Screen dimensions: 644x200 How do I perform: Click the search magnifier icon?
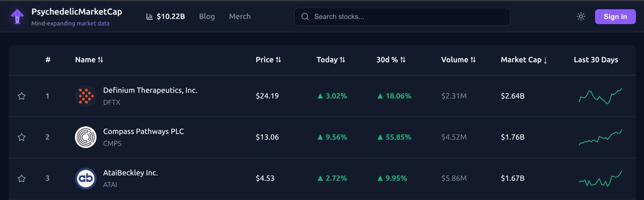tap(305, 17)
